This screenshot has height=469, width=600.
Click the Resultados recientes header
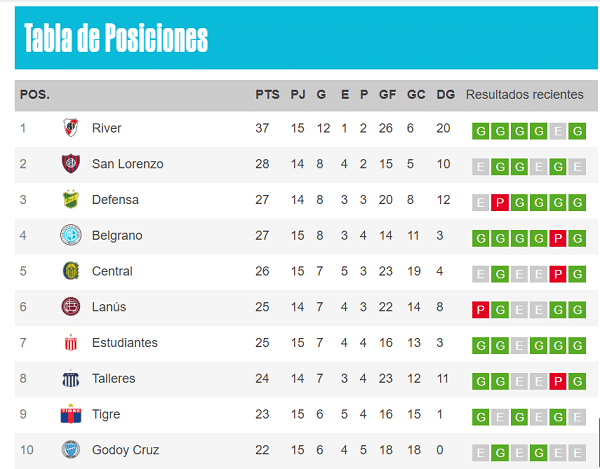(x=525, y=94)
